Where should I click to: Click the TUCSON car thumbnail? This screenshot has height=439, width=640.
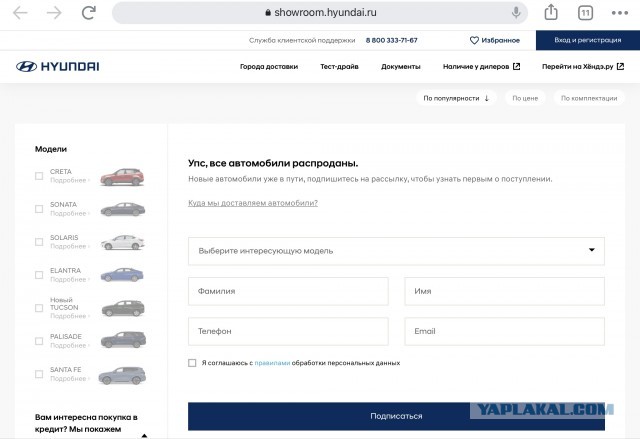coord(122,308)
